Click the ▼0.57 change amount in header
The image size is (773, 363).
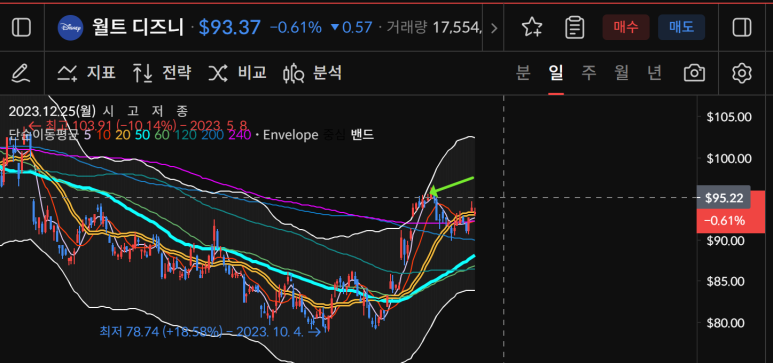351,28
